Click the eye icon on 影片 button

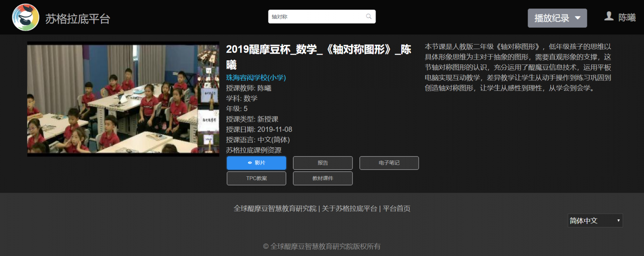coord(250,163)
